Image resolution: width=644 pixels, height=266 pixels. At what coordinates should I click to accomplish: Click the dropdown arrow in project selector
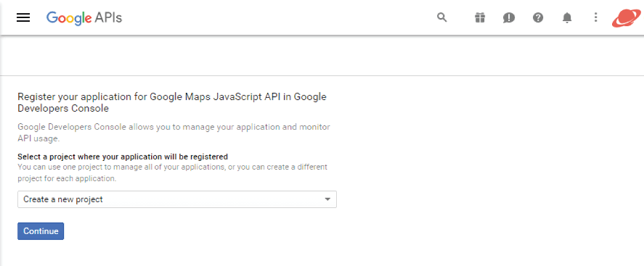coord(327,199)
